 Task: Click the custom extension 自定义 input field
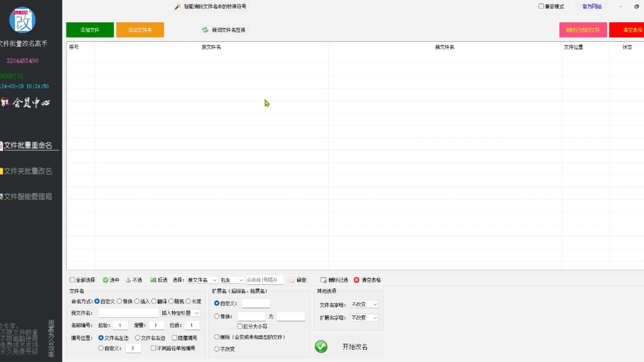(x=256, y=303)
